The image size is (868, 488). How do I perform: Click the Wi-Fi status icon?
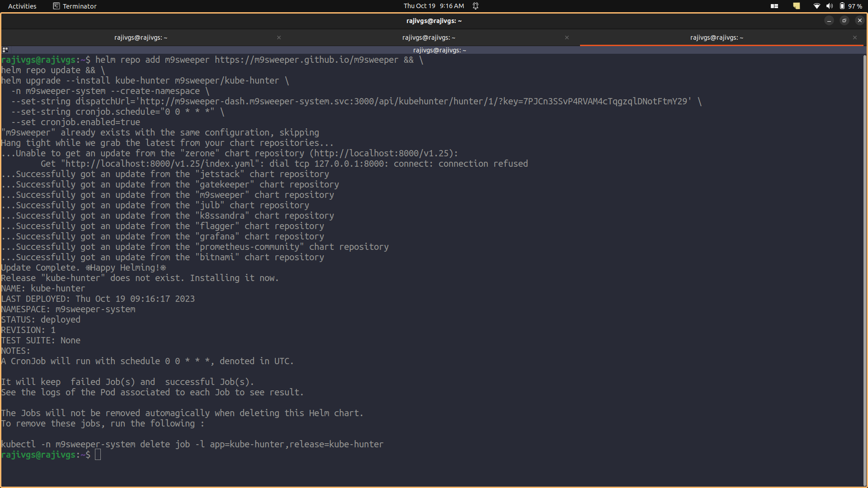pyautogui.click(x=816, y=6)
